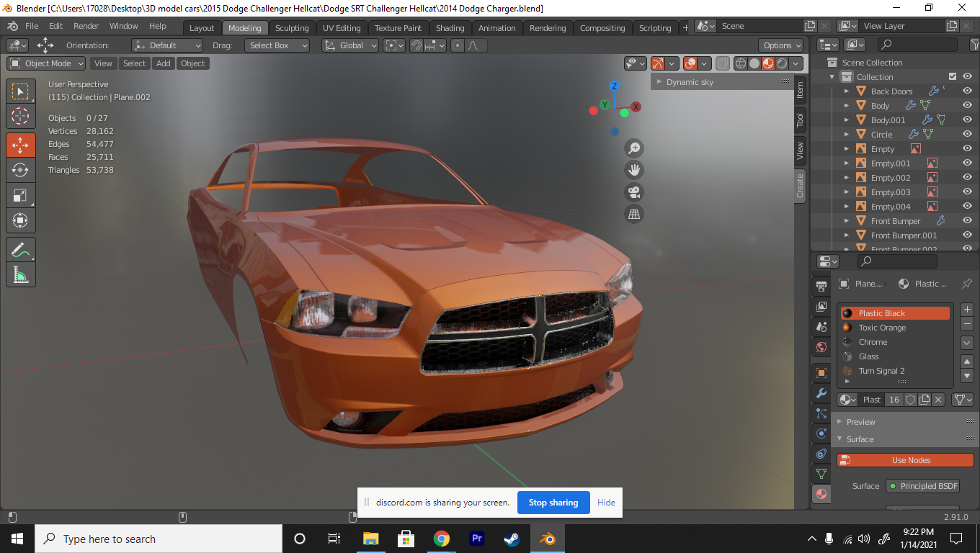Hide Empty.002 object in viewport
The width and height of the screenshot is (980, 553).
click(967, 178)
